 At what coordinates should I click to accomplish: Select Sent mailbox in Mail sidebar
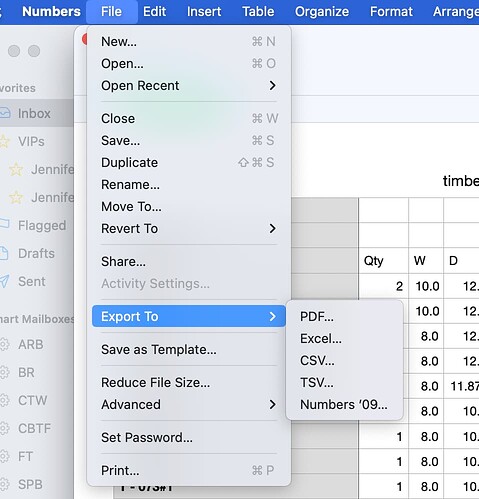(x=36, y=281)
